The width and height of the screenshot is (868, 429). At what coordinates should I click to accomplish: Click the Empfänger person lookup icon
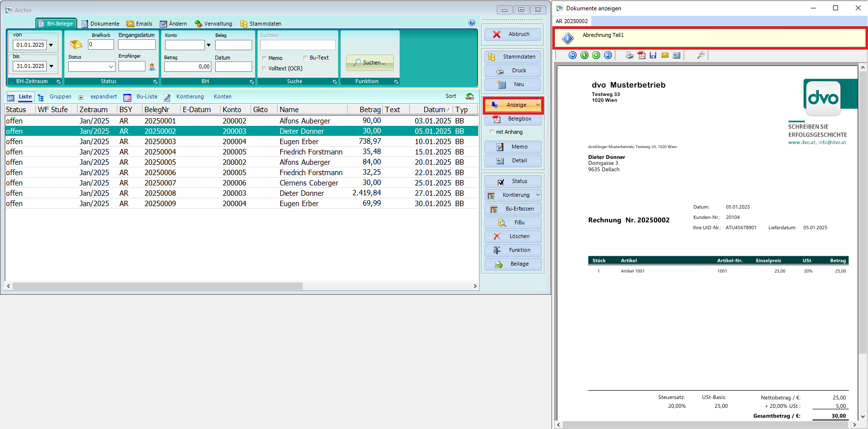click(x=152, y=66)
